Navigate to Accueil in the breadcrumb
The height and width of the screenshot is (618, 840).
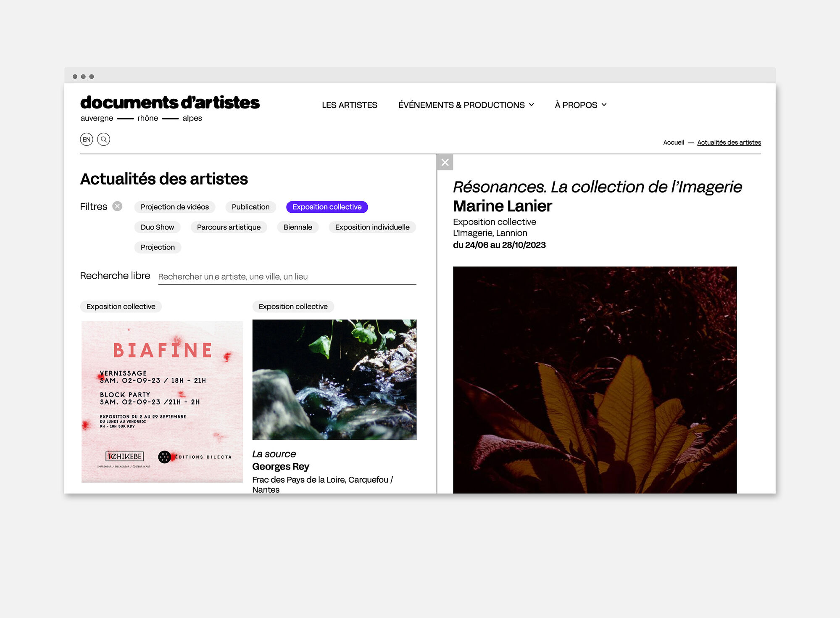[x=674, y=142]
